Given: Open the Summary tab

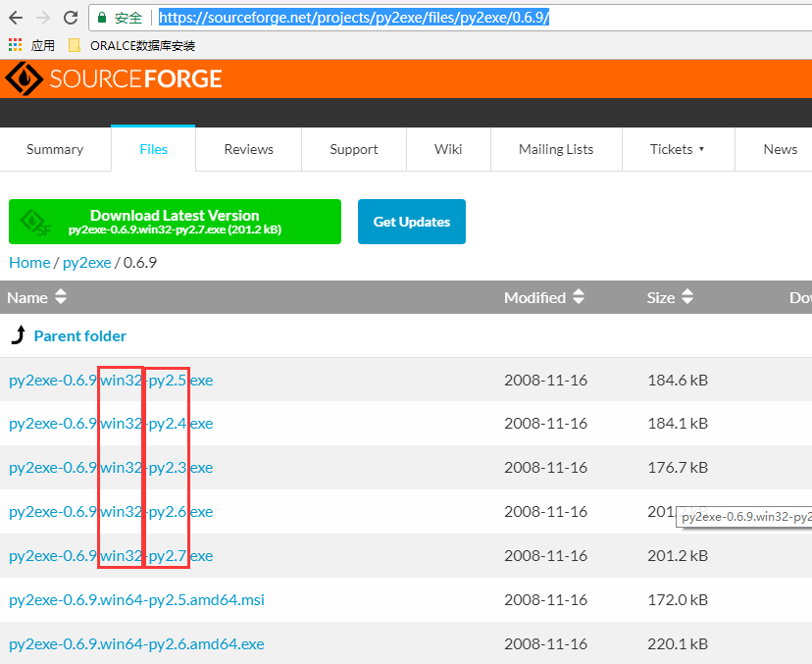Looking at the screenshot, I should [55, 149].
